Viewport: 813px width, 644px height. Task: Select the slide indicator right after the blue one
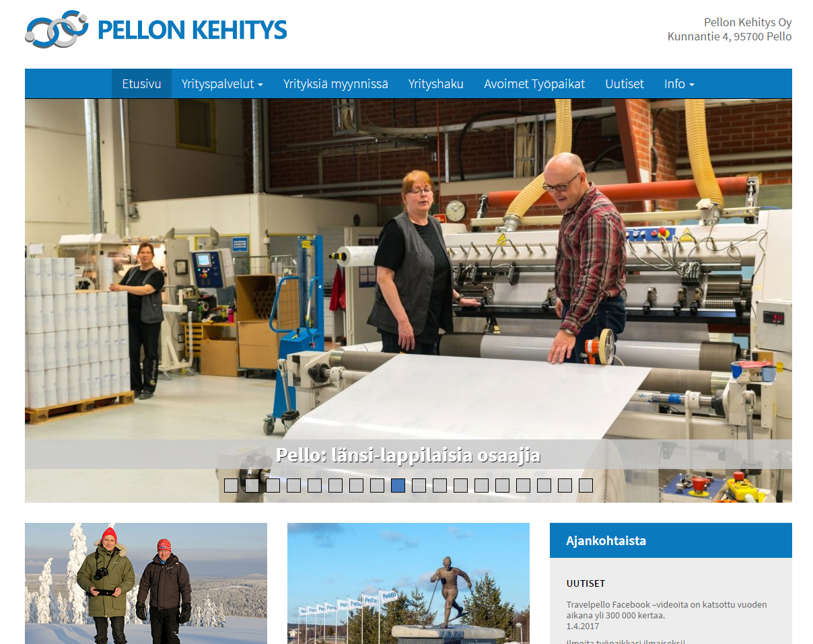pyautogui.click(x=419, y=485)
